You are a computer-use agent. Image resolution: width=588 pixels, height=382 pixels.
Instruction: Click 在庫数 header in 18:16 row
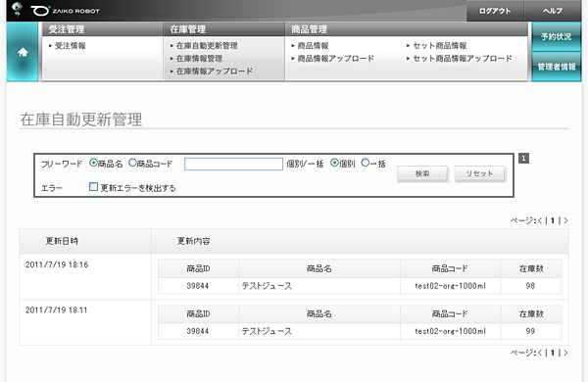tap(531, 268)
